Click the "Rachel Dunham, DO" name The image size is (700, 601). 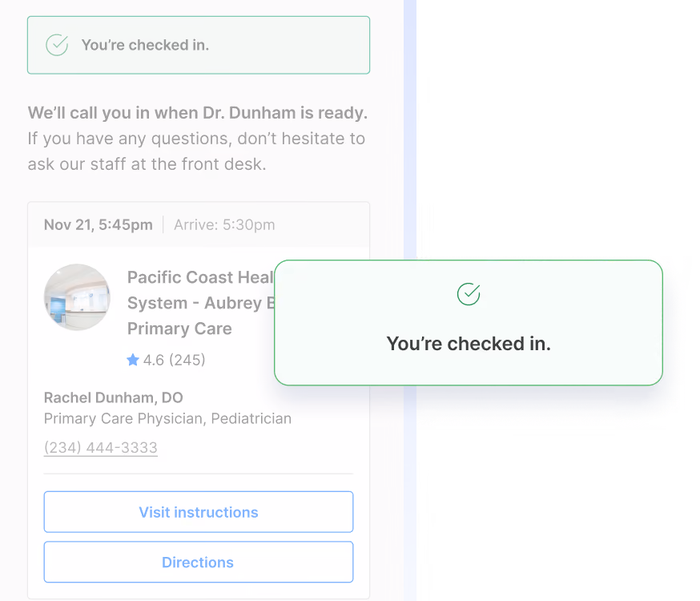(114, 397)
